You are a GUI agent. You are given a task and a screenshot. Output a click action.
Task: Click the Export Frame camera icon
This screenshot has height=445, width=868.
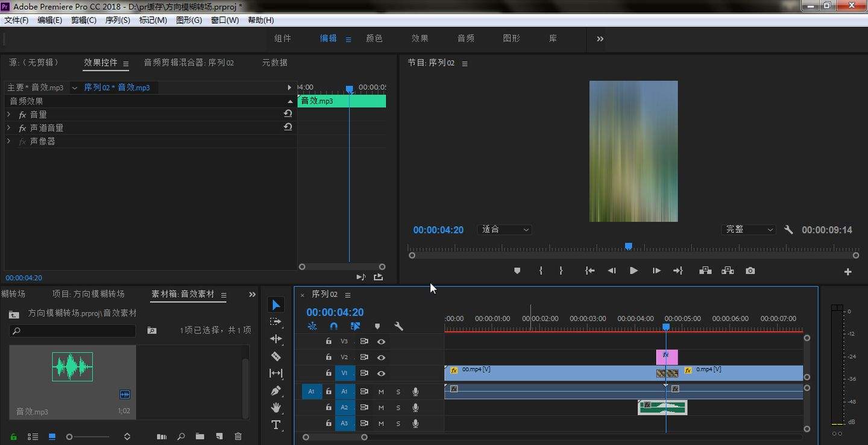point(750,271)
